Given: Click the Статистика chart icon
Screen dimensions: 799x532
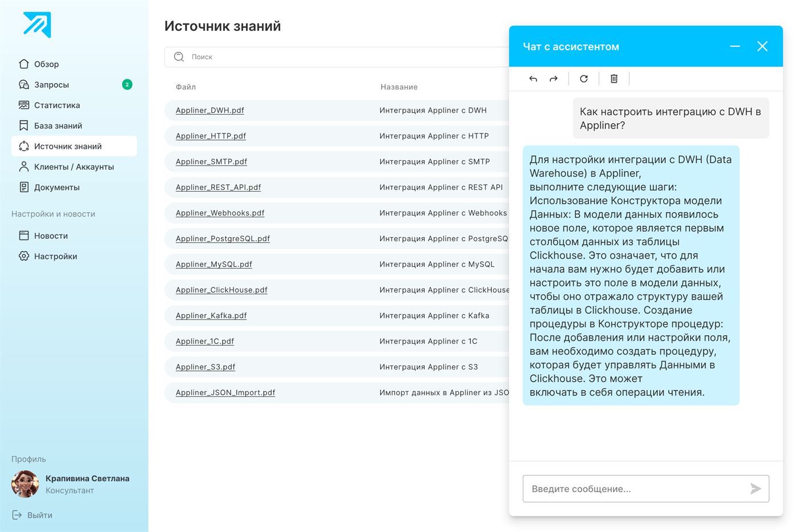Looking at the screenshot, I should point(24,105).
